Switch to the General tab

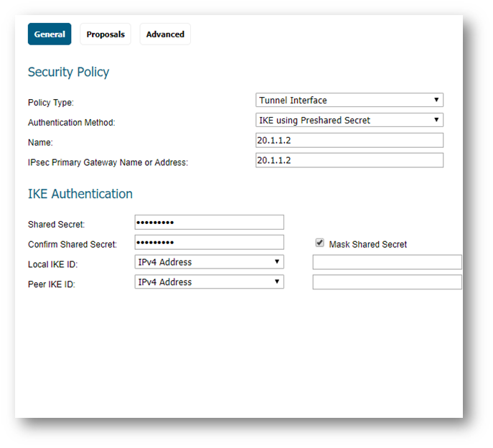(x=50, y=34)
